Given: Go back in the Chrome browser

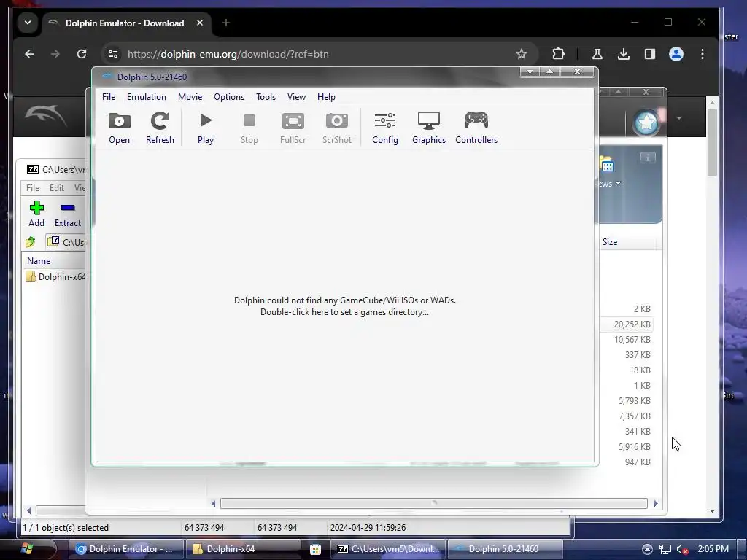Looking at the screenshot, I should (29, 54).
